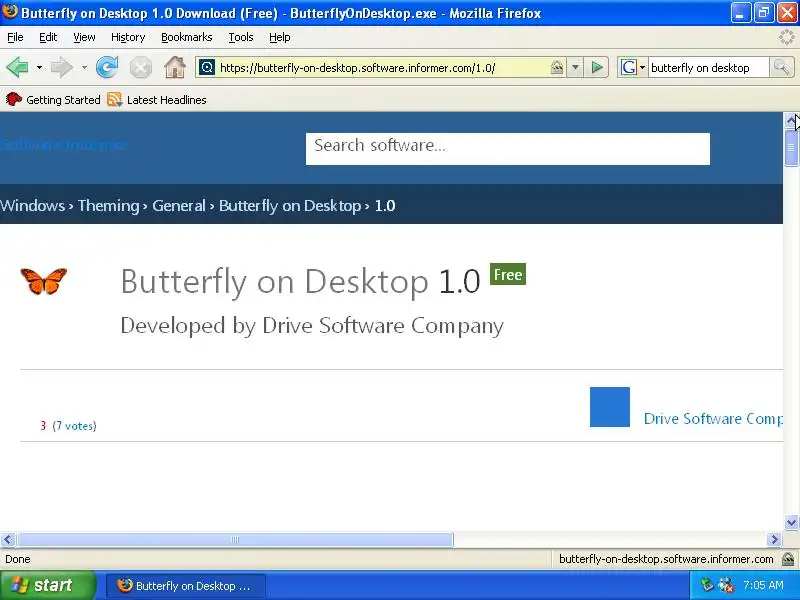This screenshot has width=800, height=600.
Task: Click the lock icon in address bar
Action: coord(557,67)
